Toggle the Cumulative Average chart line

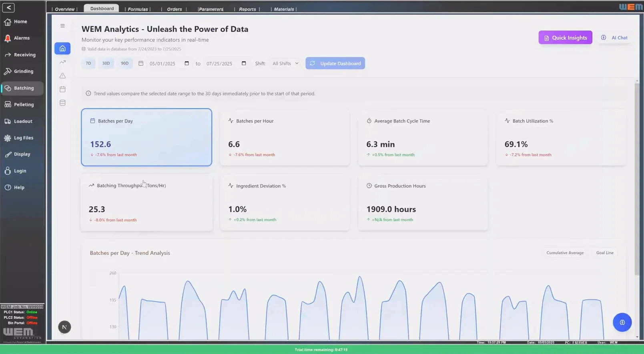565,253
